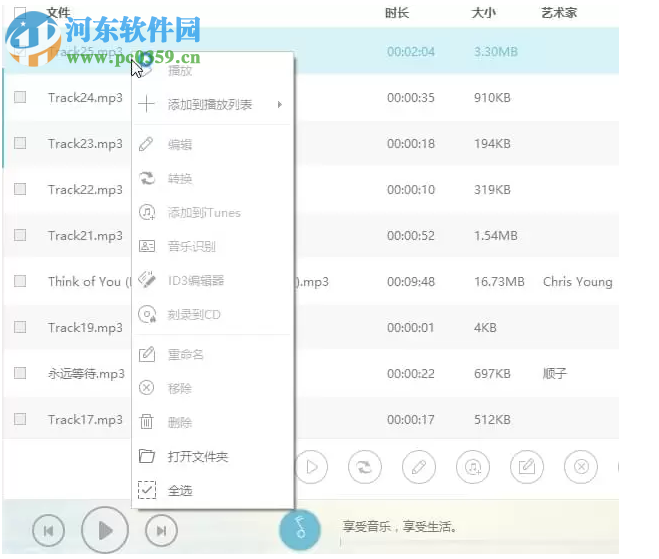The height and width of the screenshot is (559, 659).
Task: Click the rename icon beside 重命名
Action: pyautogui.click(x=147, y=354)
